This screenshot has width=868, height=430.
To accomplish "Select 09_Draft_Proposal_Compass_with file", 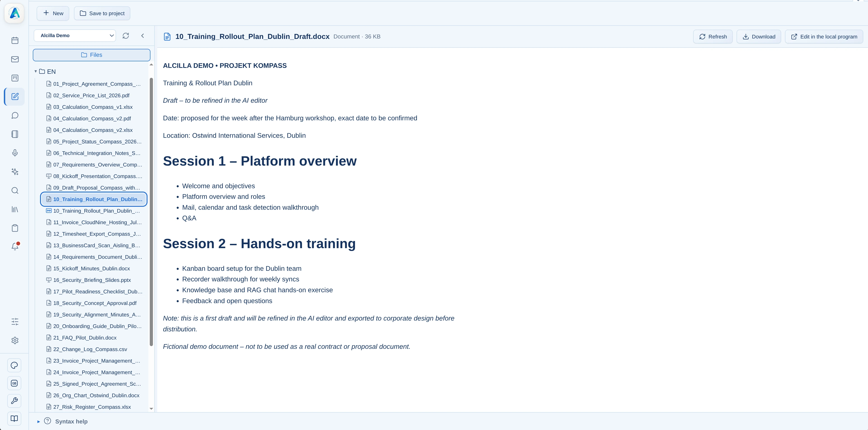I will point(94,188).
